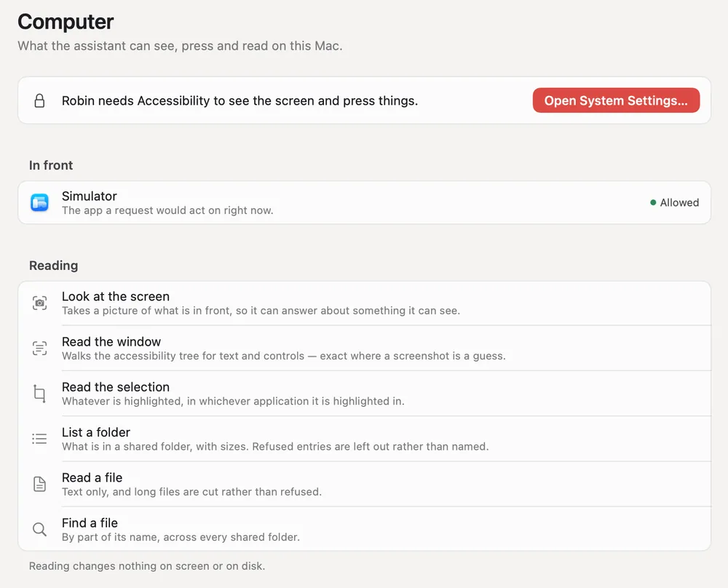Click 'Text only, and long files' description
The image size is (728, 588).
coord(191,491)
